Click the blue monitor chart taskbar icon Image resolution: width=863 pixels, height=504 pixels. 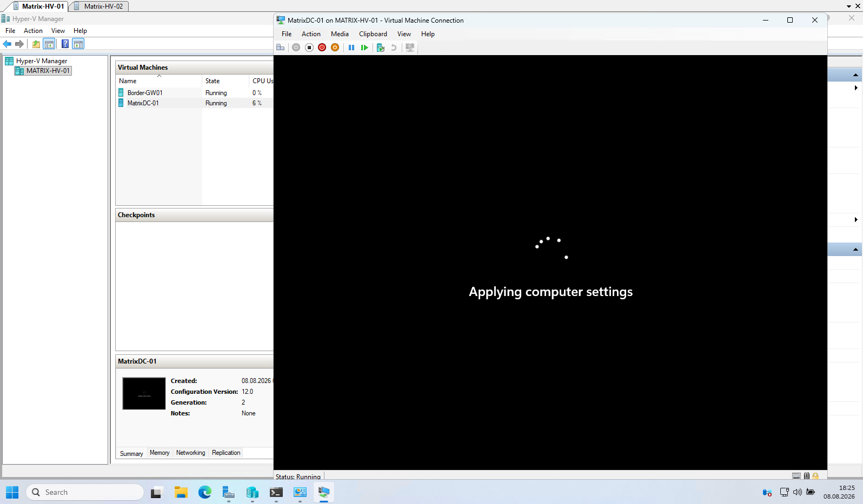300,492
